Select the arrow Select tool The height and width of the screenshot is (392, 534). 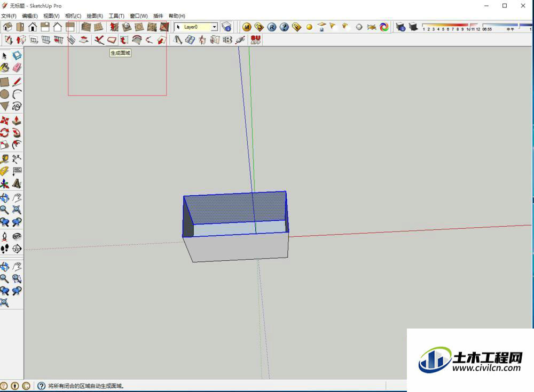coord(4,55)
